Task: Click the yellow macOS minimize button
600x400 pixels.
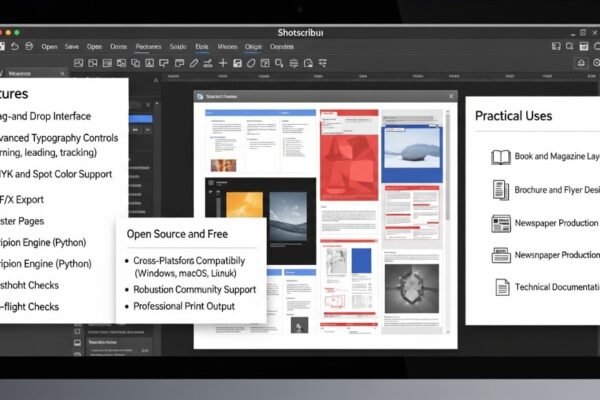Action: tap(8, 33)
